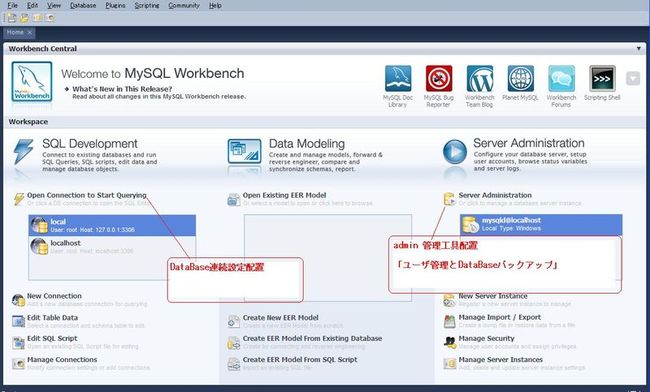Expand more shortcuts with the grey dropdown arrow
This screenshot has width=650, height=392.
coord(633,78)
